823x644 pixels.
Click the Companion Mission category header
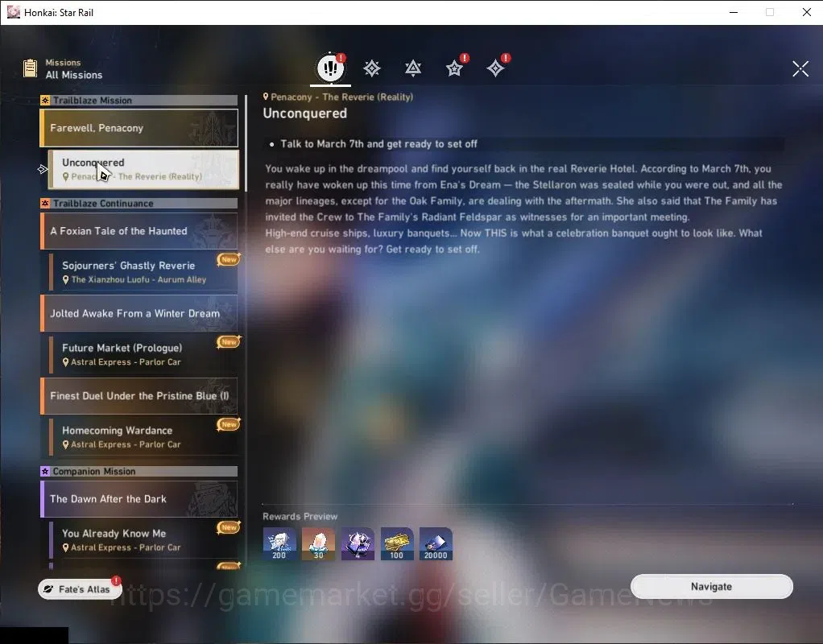(139, 471)
